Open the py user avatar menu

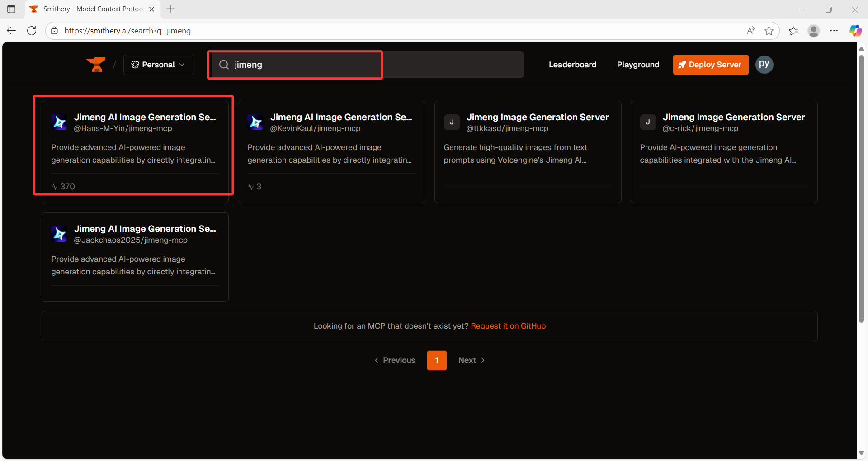(x=764, y=65)
